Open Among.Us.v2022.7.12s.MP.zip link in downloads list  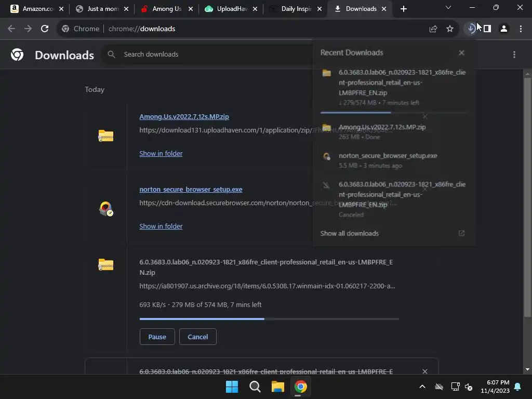point(184,117)
